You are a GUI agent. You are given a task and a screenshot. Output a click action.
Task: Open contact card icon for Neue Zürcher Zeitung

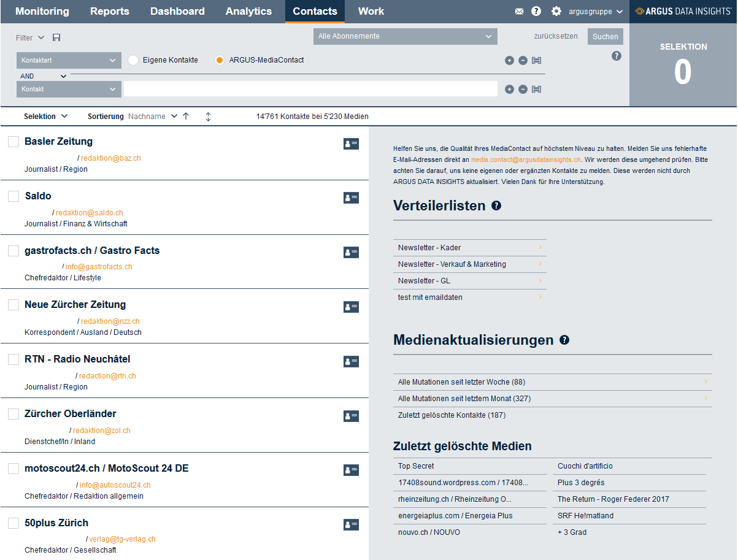click(351, 307)
